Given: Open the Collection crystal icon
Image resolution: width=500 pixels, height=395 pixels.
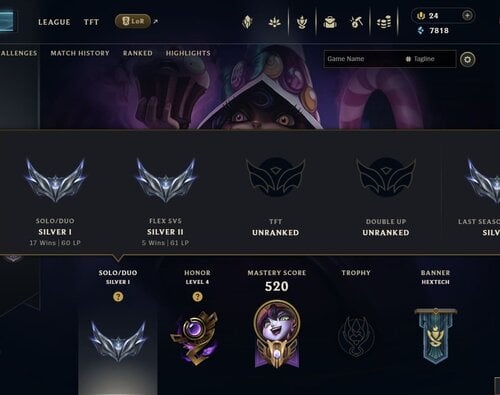Looking at the screenshot, I should tap(247, 22).
